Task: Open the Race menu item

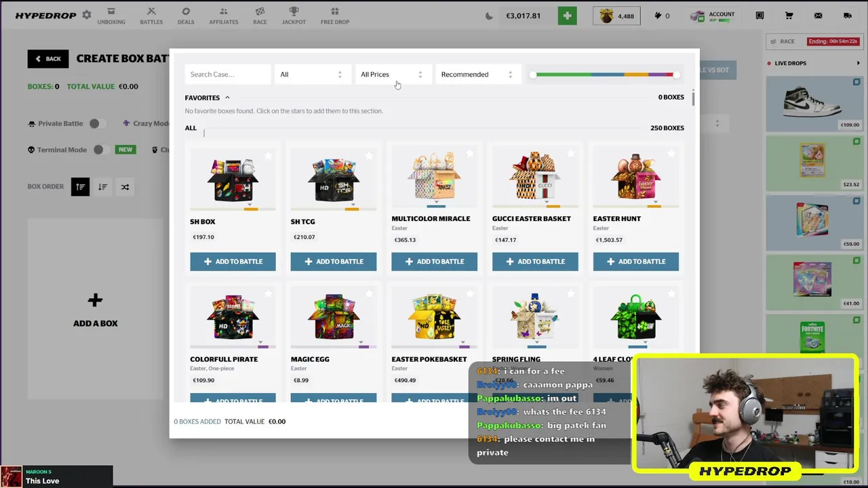Action: pyautogui.click(x=260, y=16)
